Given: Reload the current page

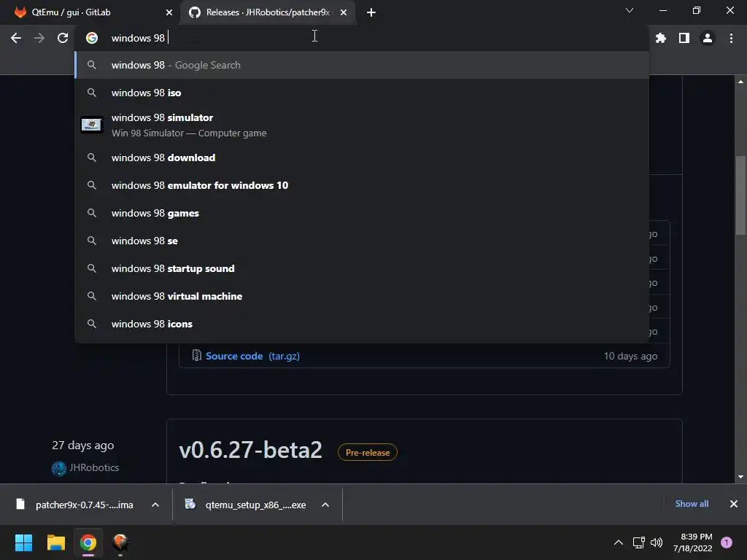Looking at the screenshot, I should pos(63,38).
